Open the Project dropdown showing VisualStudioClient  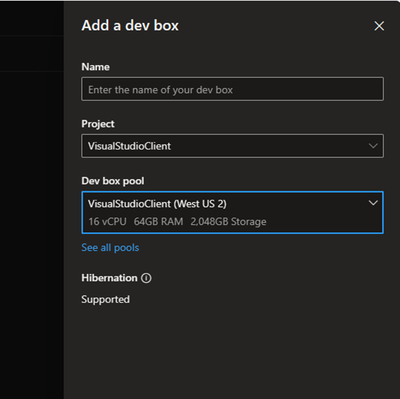point(232,146)
